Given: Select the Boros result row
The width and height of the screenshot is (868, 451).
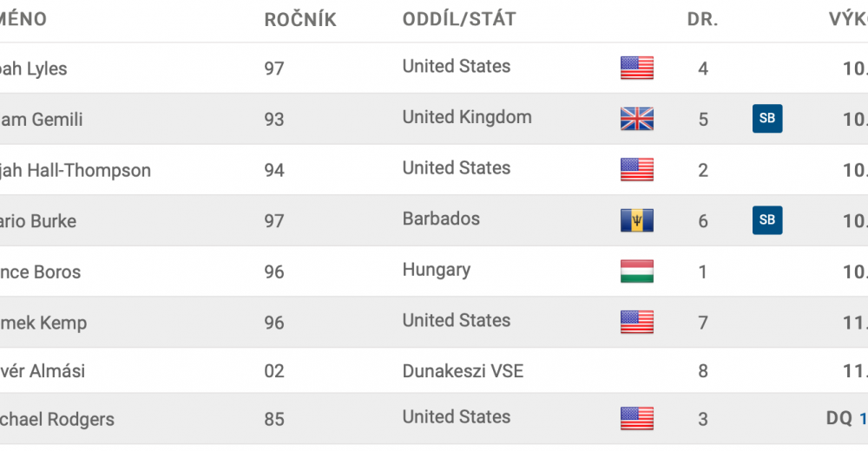Looking at the screenshot, I should click(x=434, y=271).
